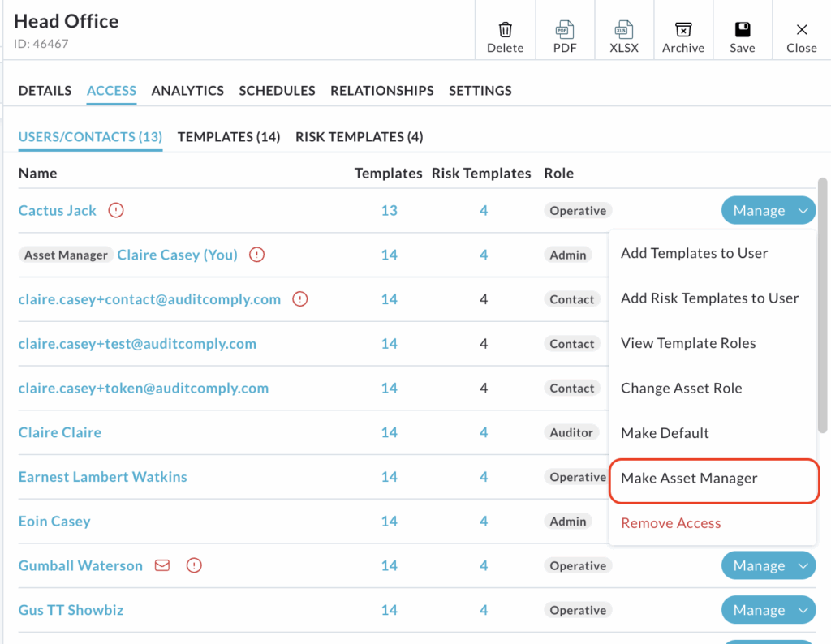
Task: Expand Manage dropdown for Cactus Jack
Action: 768,211
